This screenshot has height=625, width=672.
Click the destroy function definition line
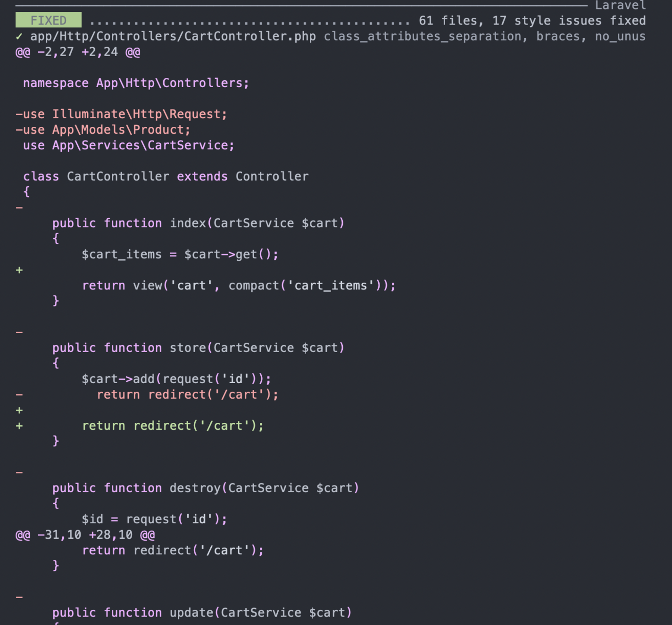point(205,487)
